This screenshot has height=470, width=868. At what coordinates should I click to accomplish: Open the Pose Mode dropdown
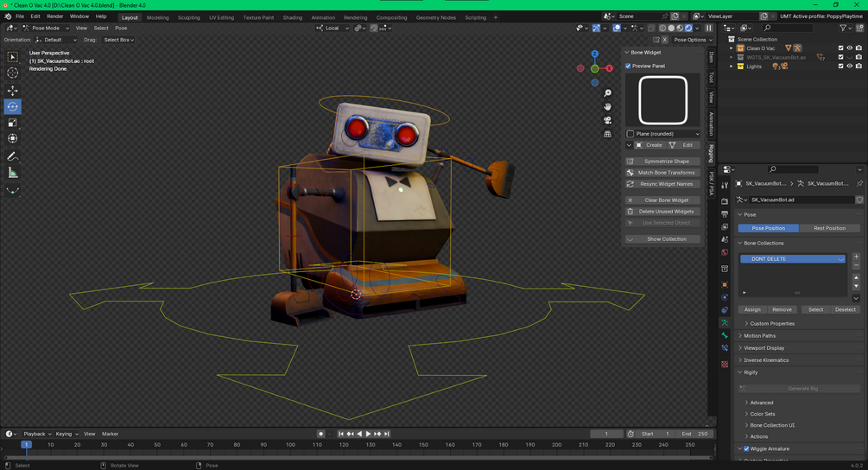(46, 28)
